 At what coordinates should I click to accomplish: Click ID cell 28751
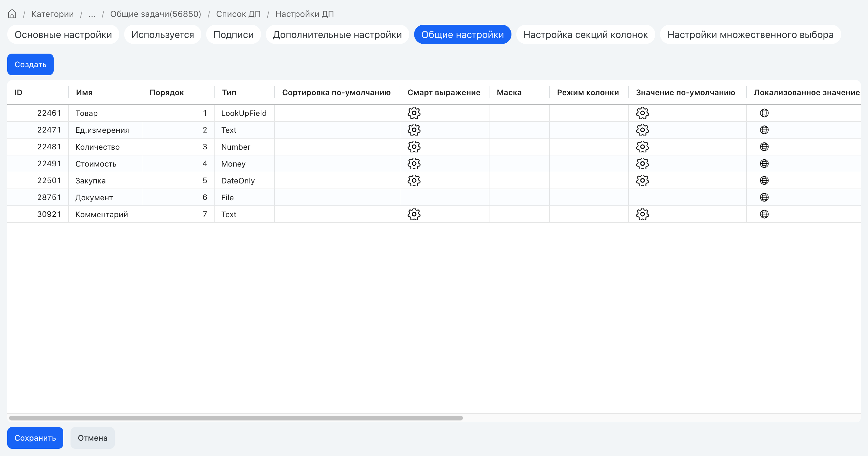[x=38, y=197]
